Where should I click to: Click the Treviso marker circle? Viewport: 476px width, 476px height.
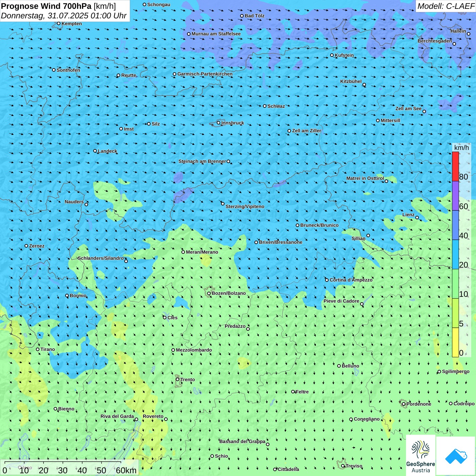[343, 466]
